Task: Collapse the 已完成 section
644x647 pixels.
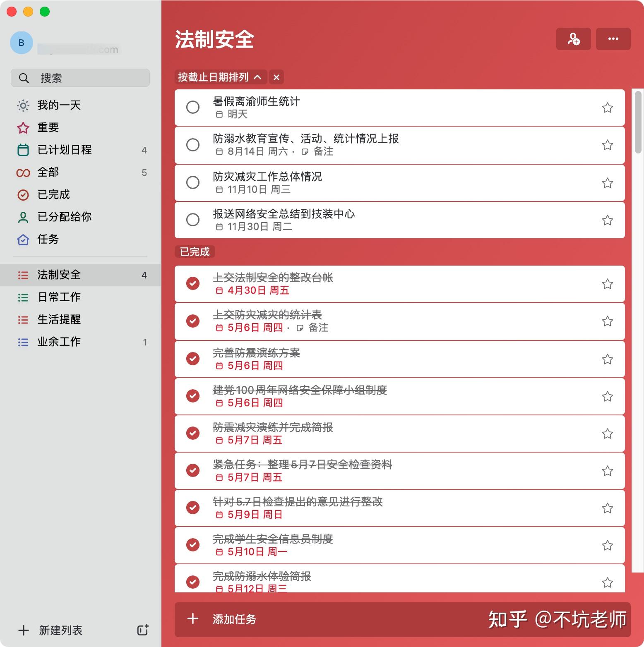Action: coord(195,252)
